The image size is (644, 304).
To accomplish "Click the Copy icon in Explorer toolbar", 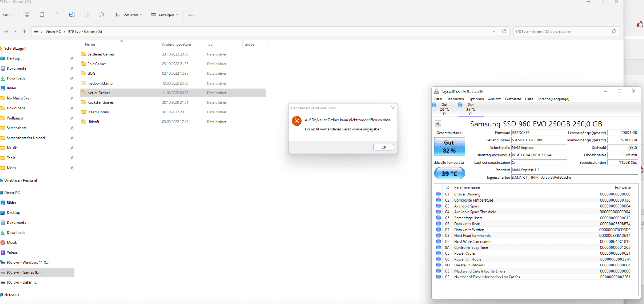I will tap(42, 15).
